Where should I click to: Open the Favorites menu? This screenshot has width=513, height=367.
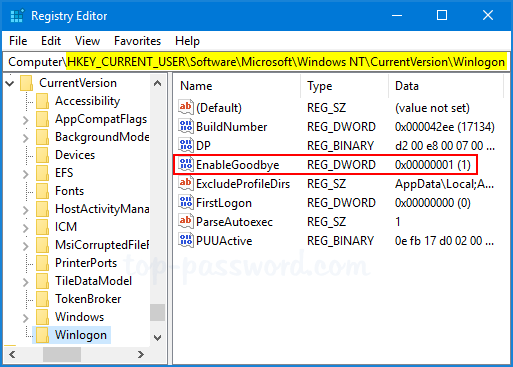click(137, 41)
